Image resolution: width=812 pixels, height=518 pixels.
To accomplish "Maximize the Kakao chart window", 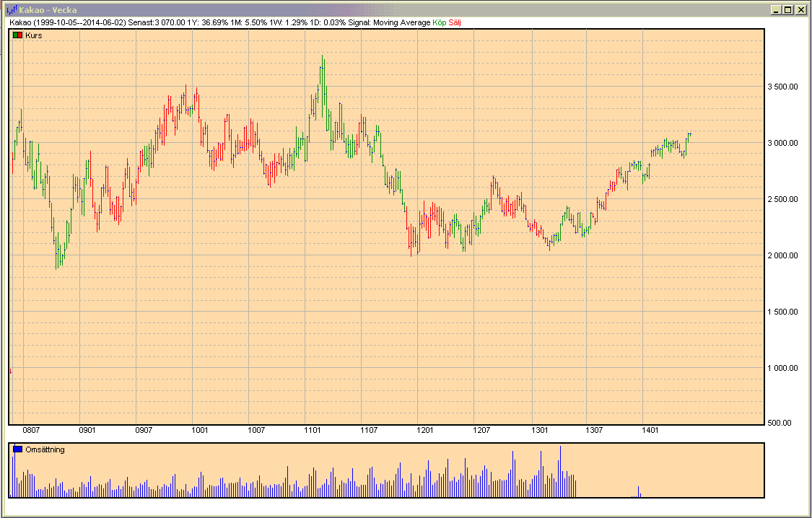I will 787,10.
